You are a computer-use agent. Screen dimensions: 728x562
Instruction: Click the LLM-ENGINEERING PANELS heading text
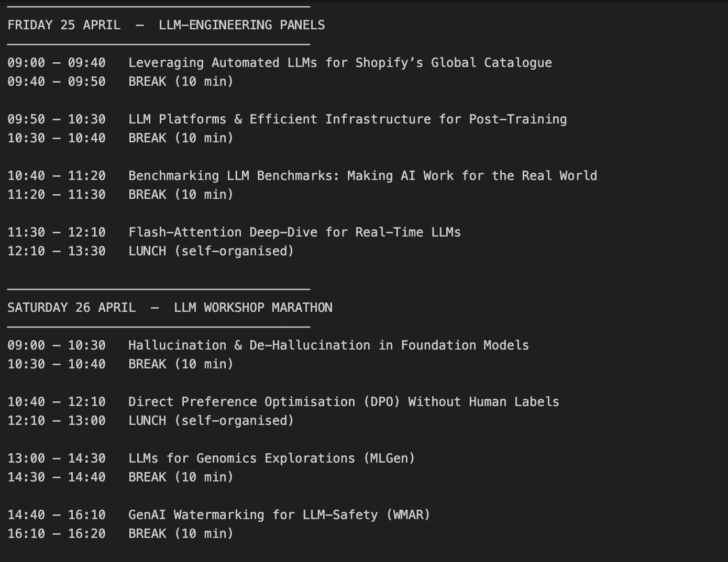pos(242,25)
